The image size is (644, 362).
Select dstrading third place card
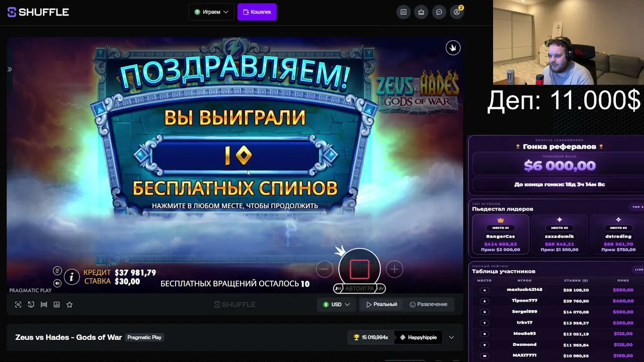pyautogui.click(x=617, y=235)
